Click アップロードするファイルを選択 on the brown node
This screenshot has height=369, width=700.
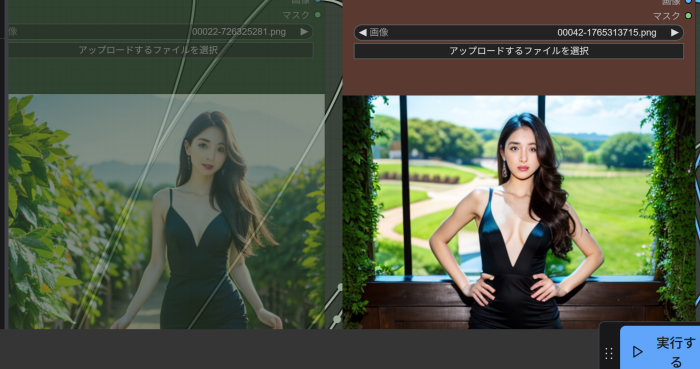pyautogui.click(x=519, y=51)
